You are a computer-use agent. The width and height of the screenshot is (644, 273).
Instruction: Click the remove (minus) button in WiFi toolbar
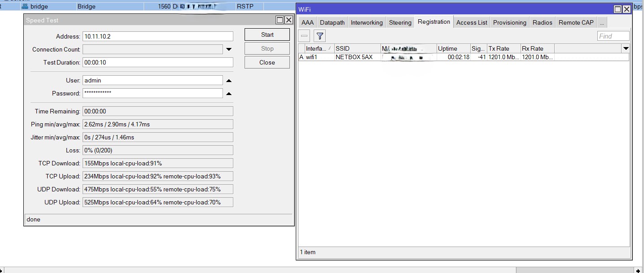tap(305, 36)
